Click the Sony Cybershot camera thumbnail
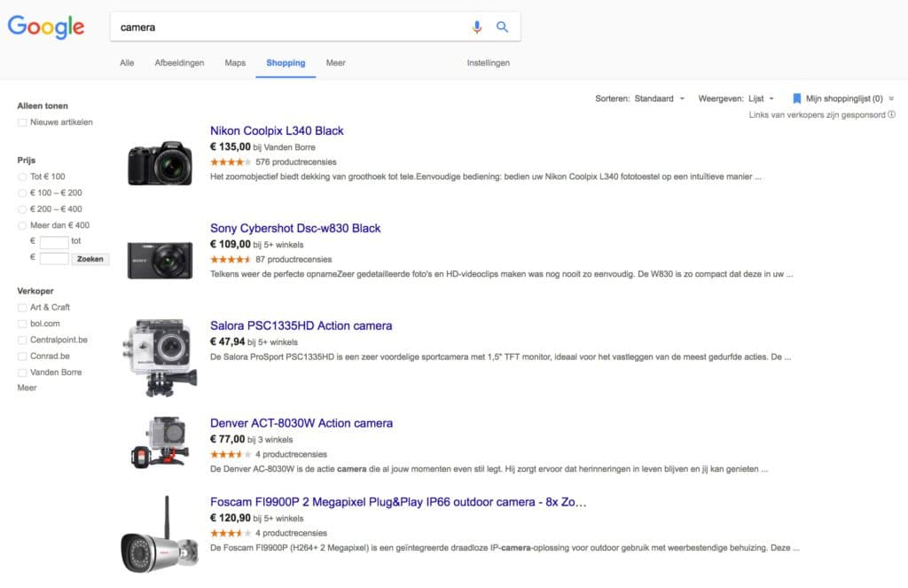 160,261
